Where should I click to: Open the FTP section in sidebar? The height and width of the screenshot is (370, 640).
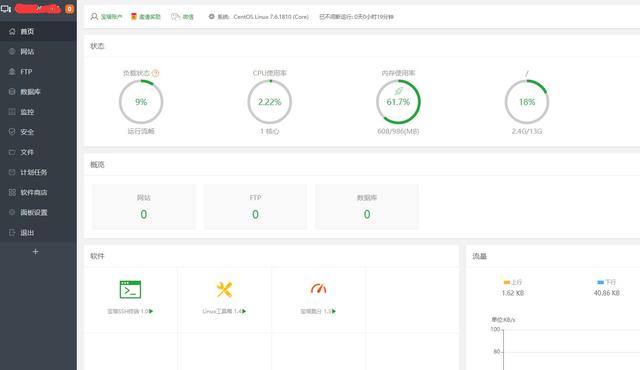38,71
